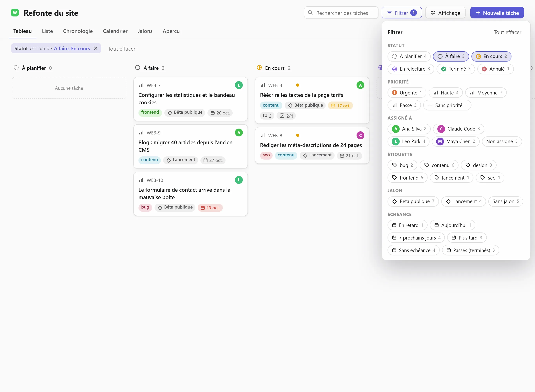The height and width of the screenshot is (392, 535).
Task: Open the Jalons tab
Action: [x=145, y=31]
